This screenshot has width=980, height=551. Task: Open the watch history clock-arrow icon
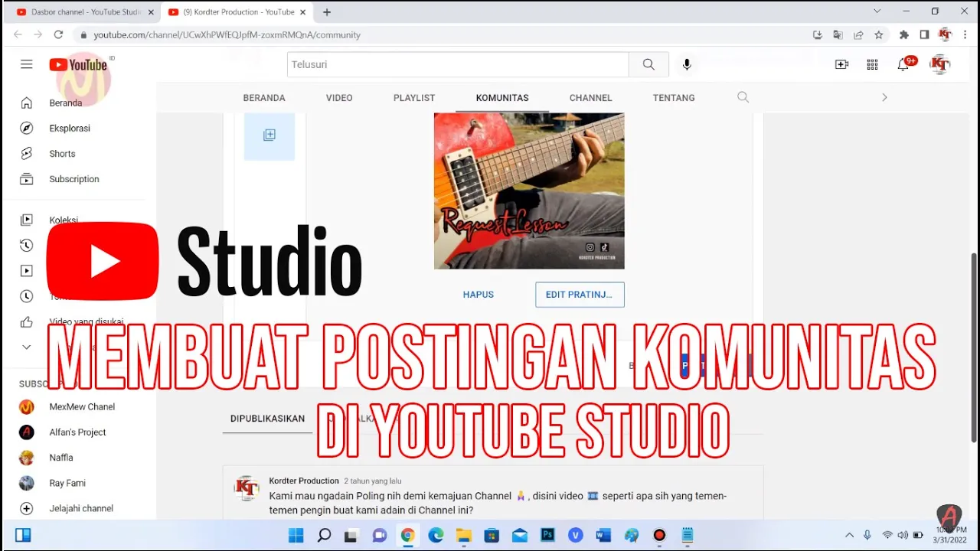(x=27, y=245)
